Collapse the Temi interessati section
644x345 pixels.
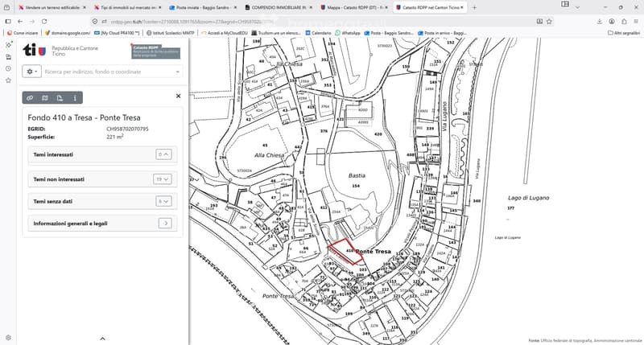[x=164, y=154]
